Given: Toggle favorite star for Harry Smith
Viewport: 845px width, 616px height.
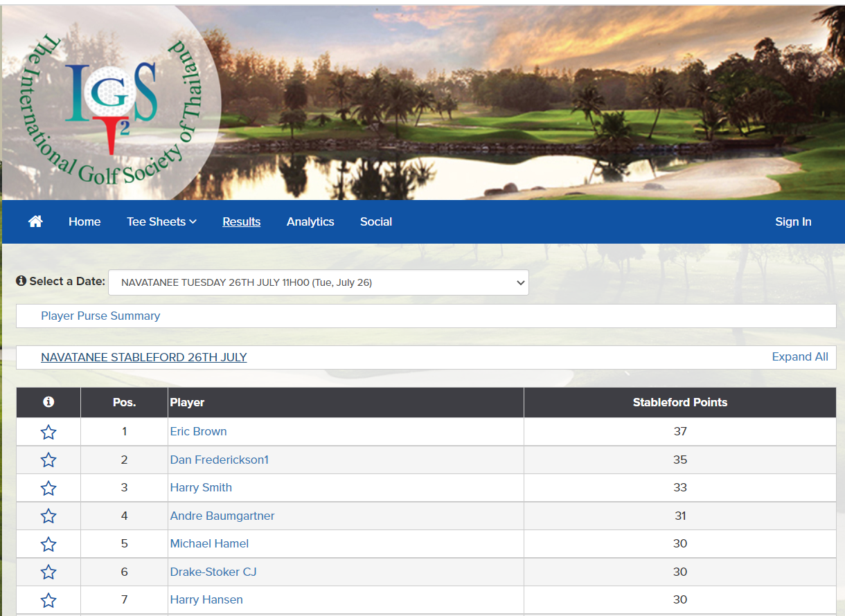Looking at the screenshot, I should (48, 488).
